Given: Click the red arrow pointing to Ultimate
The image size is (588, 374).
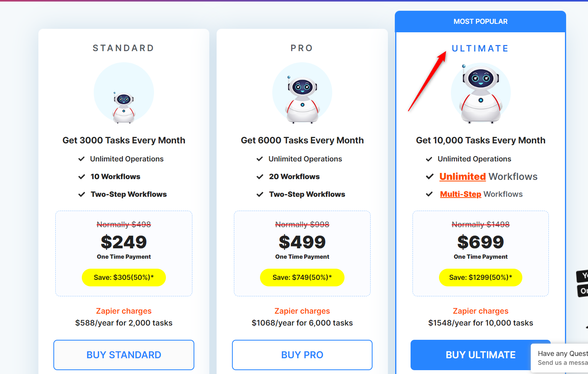Looking at the screenshot, I should (427, 81).
